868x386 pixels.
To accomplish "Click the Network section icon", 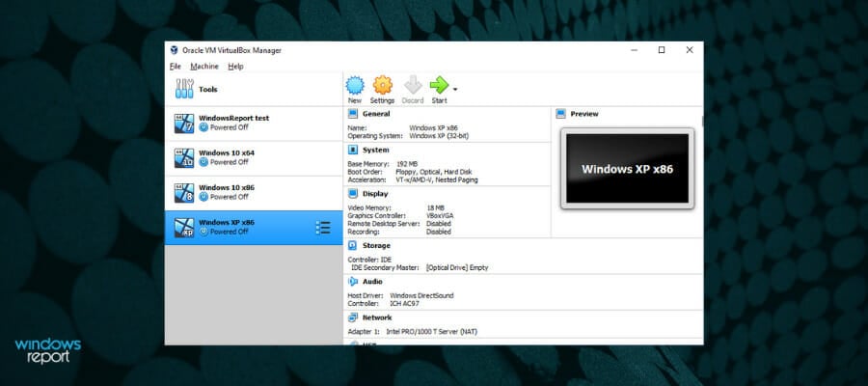I will coord(352,317).
